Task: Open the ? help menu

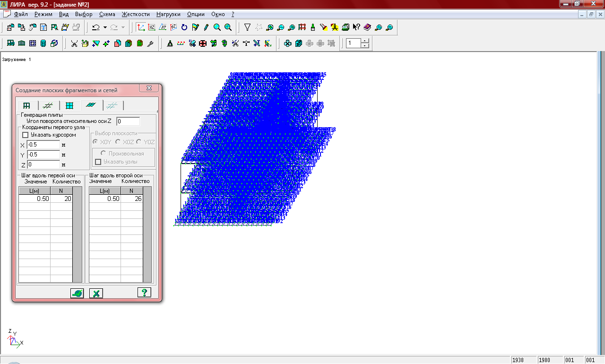Action: 233,14
